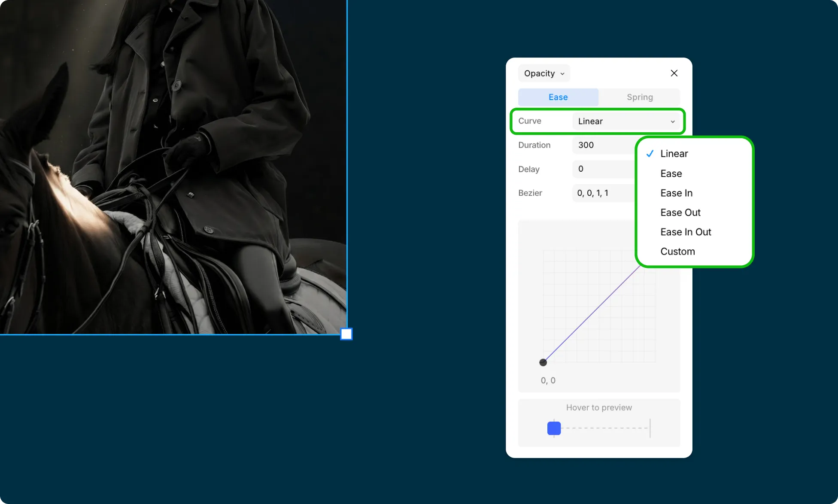The image size is (838, 504).
Task: Click the Hover to preview label
Action: [x=599, y=407]
